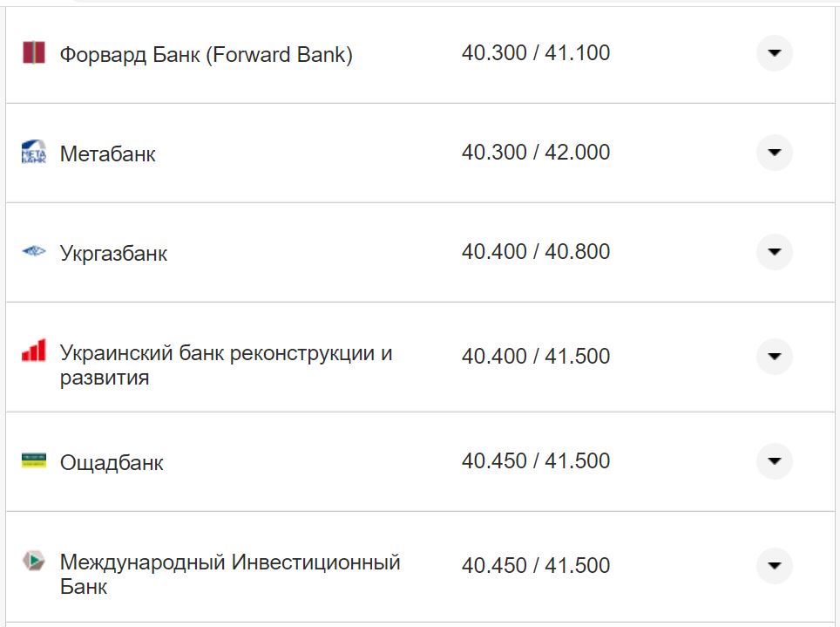
Task: Click the Метабанк logo icon
Action: (33, 153)
